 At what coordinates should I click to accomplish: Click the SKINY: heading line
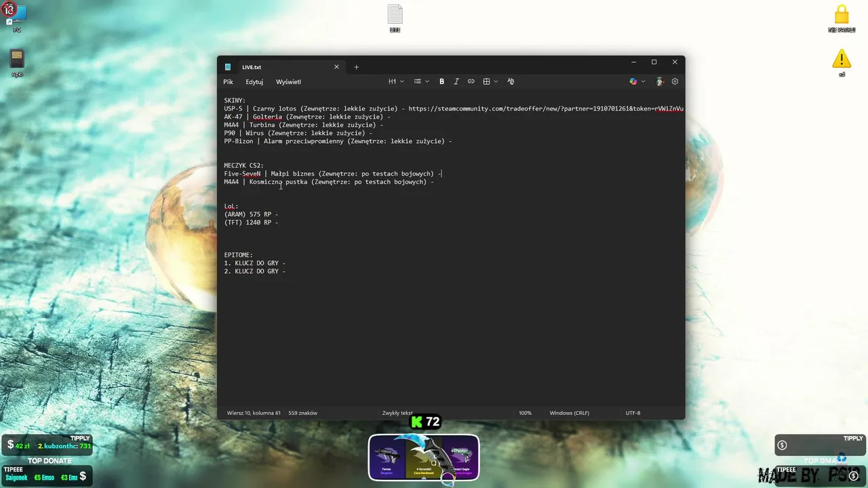[235, 100]
